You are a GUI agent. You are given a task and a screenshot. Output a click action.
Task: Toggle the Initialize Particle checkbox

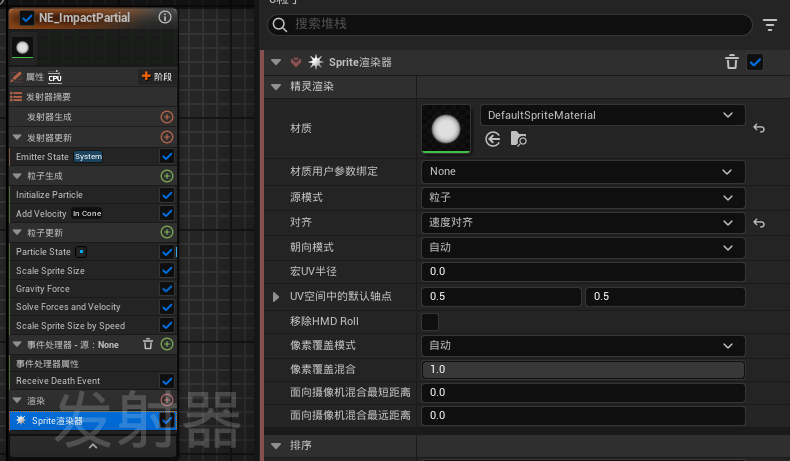[x=167, y=194]
